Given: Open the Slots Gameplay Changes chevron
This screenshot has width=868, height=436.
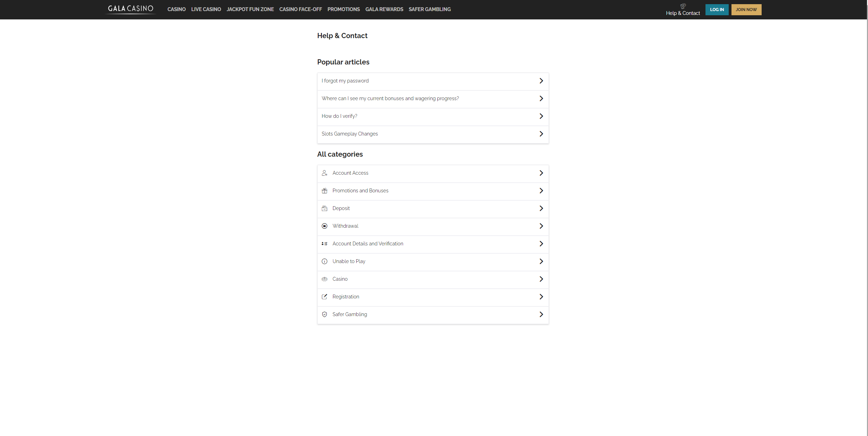Looking at the screenshot, I should pos(541,134).
